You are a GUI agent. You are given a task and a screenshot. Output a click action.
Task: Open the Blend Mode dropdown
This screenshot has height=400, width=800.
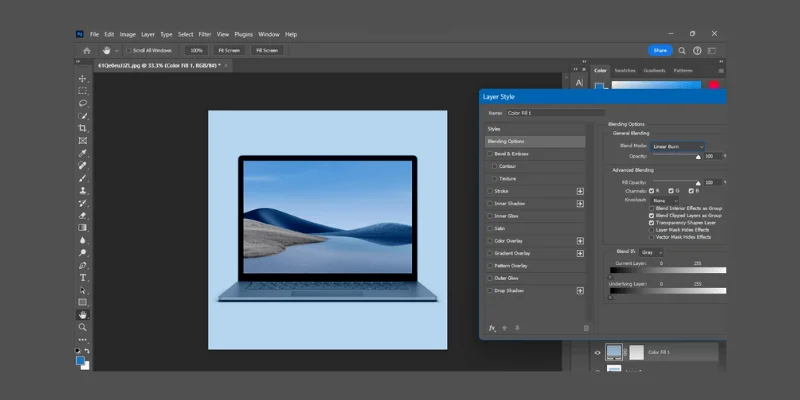pos(679,146)
